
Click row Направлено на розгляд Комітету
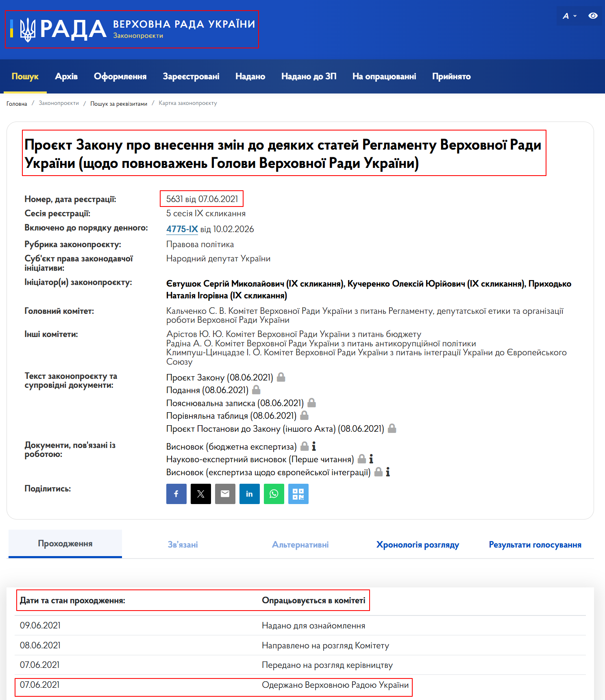pos(300,645)
